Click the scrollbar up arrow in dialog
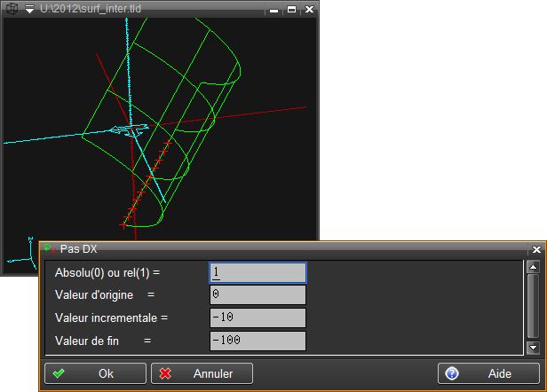547x392 pixels. coord(533,267)
